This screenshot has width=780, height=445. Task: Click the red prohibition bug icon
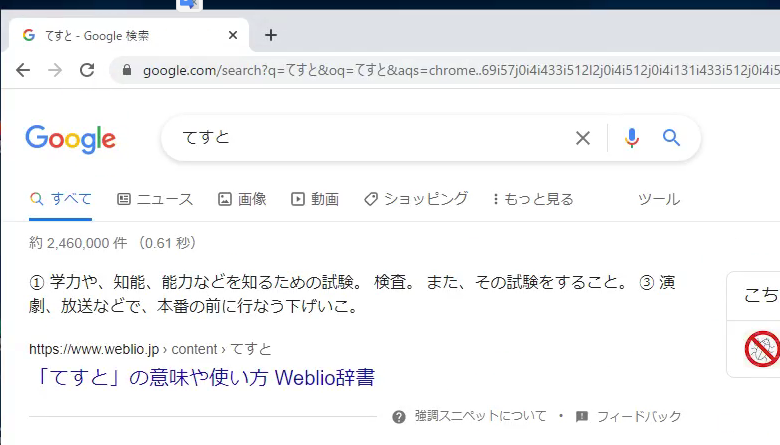pyautogui.click(x=762, y=349)
